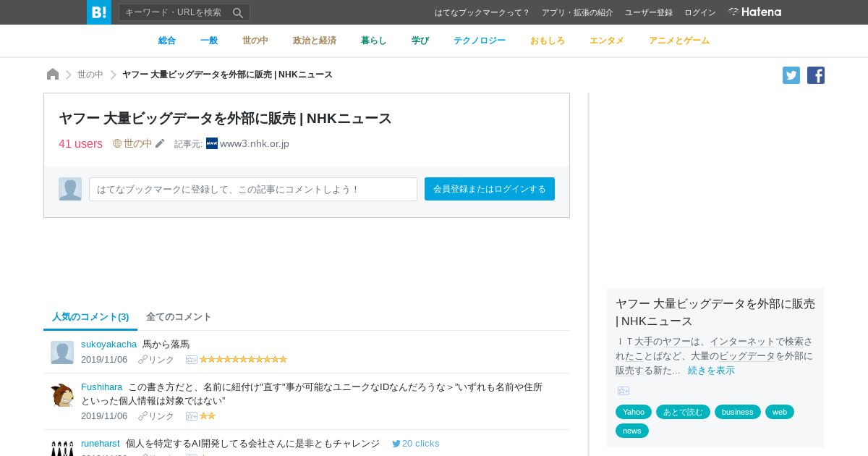Viewport: 868px width, 456px height.
Task: Click sukoyakacha's avatar
Action: tap(62, 352)
